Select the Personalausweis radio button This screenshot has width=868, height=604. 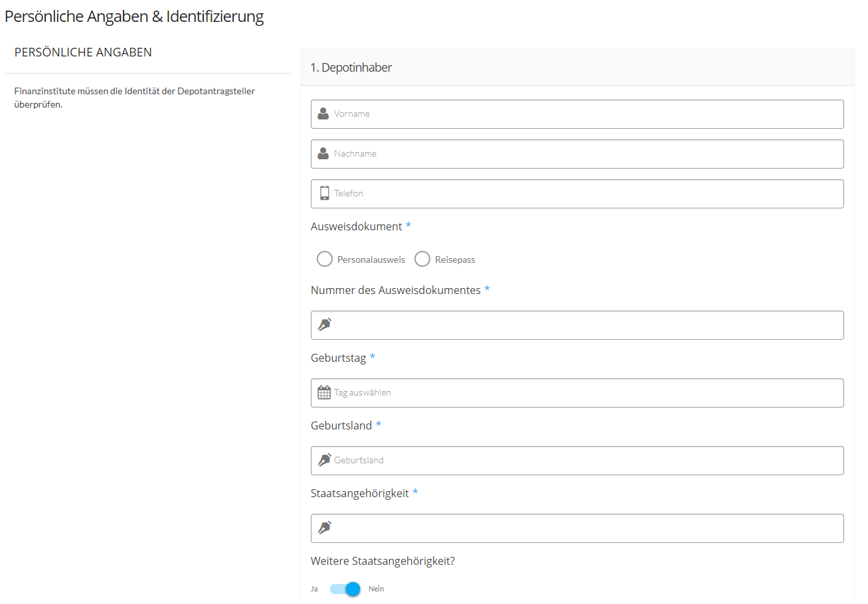coord(325,259)
